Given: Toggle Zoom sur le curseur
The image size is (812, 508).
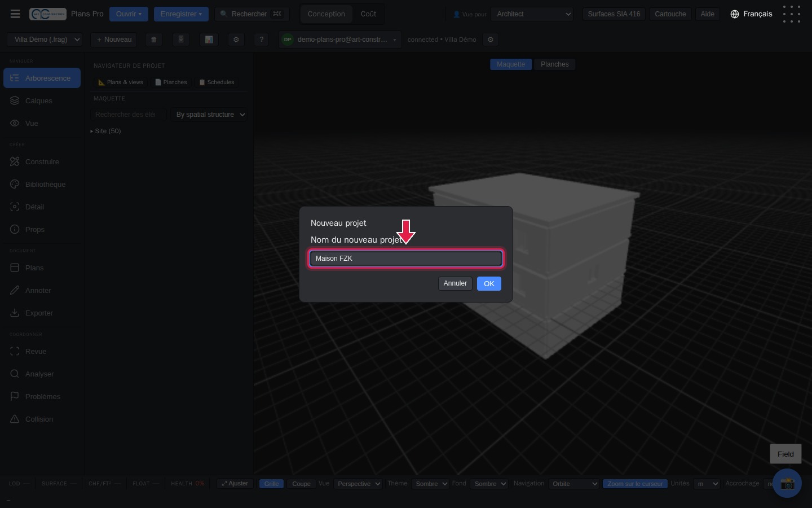Looking at the screenshot, I should click(x=635, y=484).
